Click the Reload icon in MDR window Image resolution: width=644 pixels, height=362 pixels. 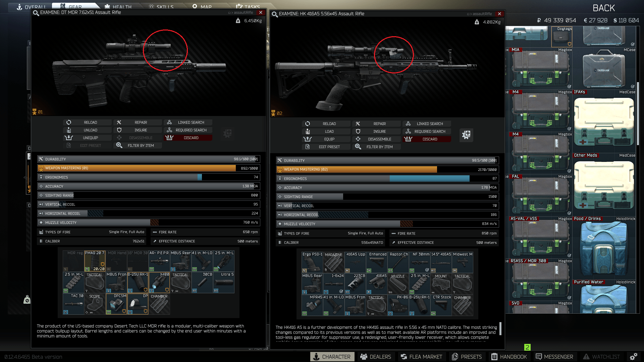(69, 122)
